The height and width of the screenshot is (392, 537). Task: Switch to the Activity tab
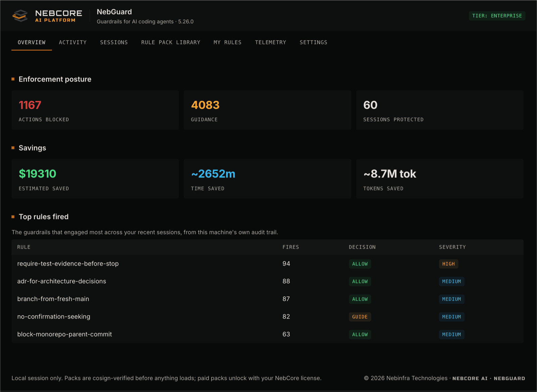[73, 42]
